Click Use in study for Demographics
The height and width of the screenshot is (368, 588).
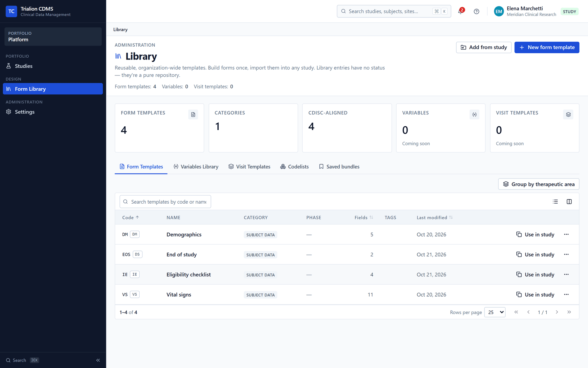[535, 234]
